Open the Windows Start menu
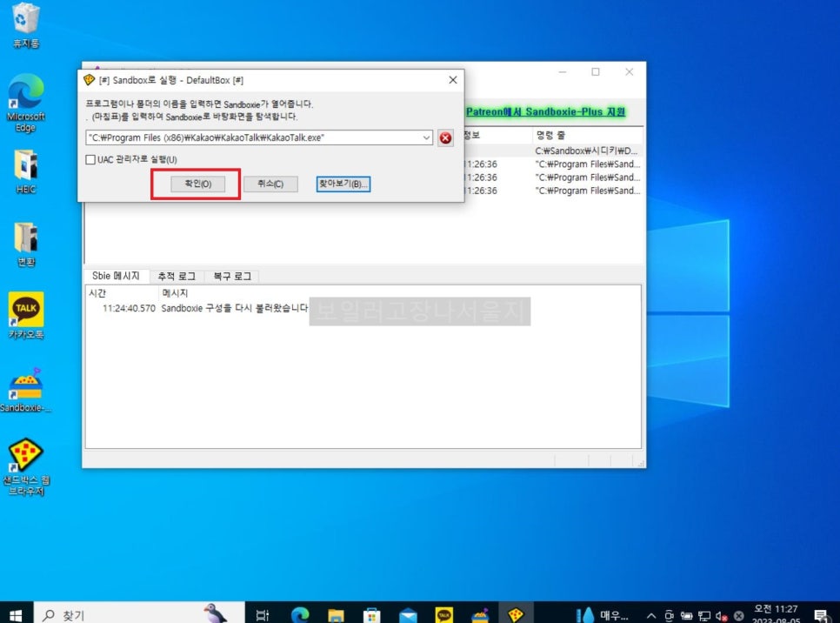This screenshot has width=840, height=623. pos(16,614)
